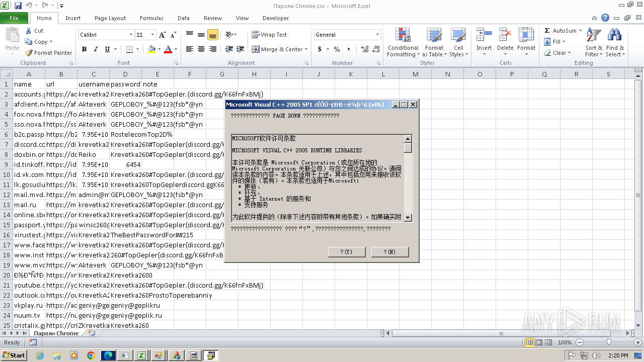
Task: Switch to the Data tab
Action: 184,18
